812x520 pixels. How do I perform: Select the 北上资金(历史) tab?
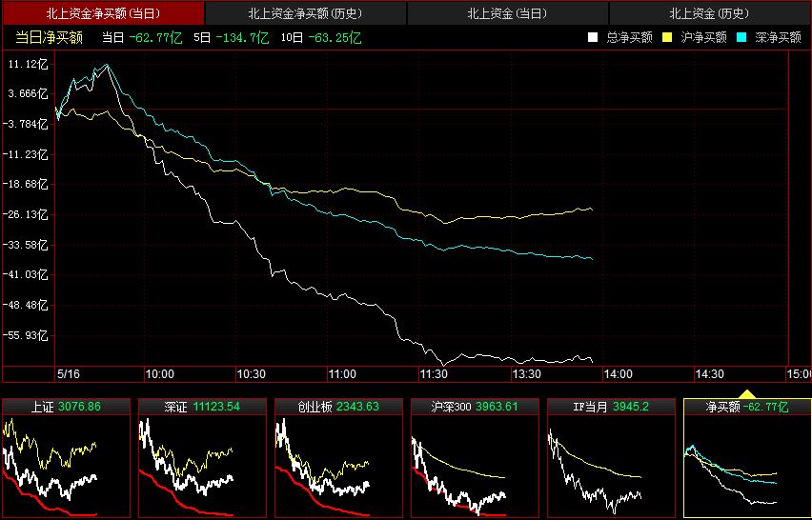[709, 13]
